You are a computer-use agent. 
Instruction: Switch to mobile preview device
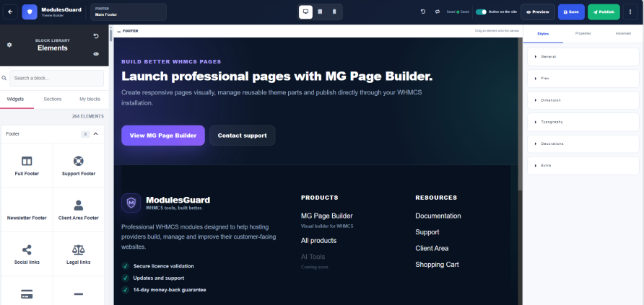click(334, 12)
